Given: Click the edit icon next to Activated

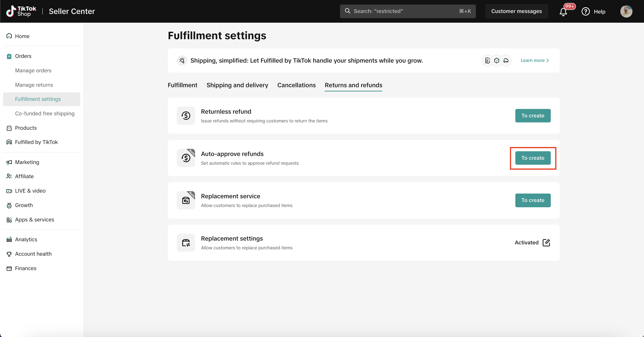Looking at the screenshot, I should point(546,242).
